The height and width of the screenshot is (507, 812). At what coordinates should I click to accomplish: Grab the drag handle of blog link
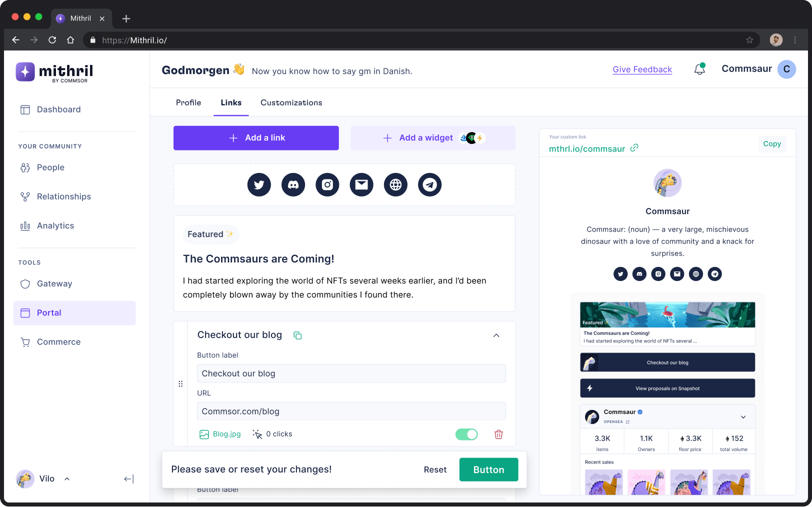(x=180, y=384)
